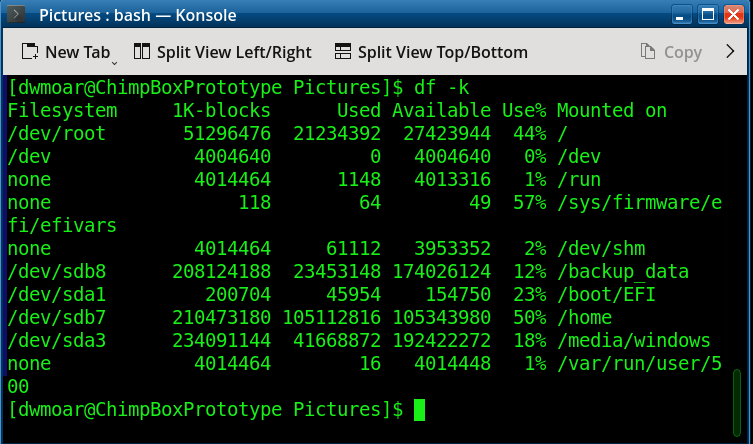
Task: Click the Split View Top/Bottom icon
Action: click(x=343, y=52)
